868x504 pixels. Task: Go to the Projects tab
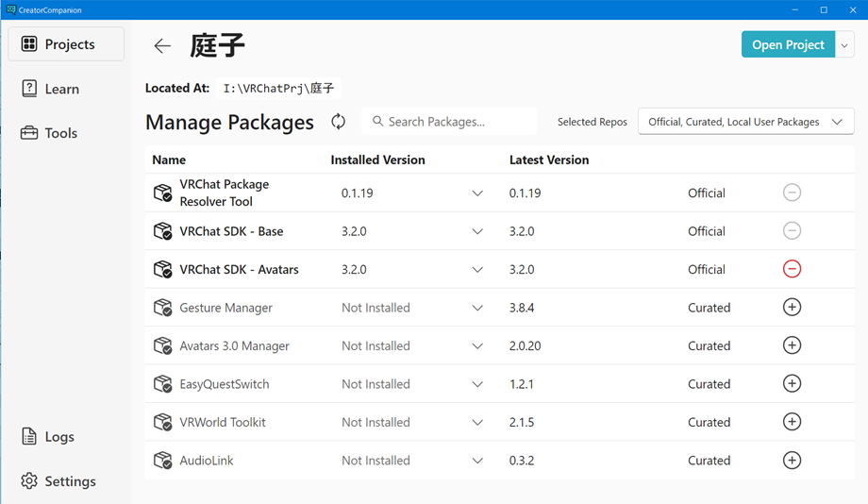(66, 44)
